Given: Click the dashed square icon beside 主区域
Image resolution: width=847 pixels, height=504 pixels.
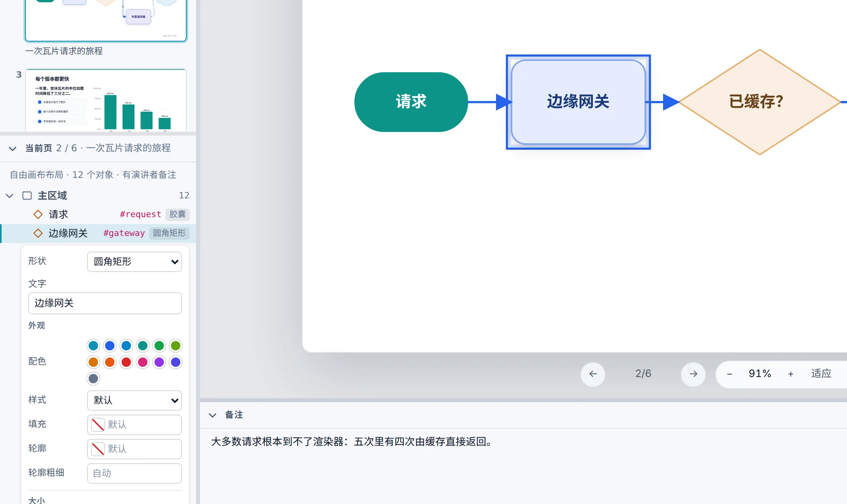Looking at the screenshot, I should click(x=27, y=196).
